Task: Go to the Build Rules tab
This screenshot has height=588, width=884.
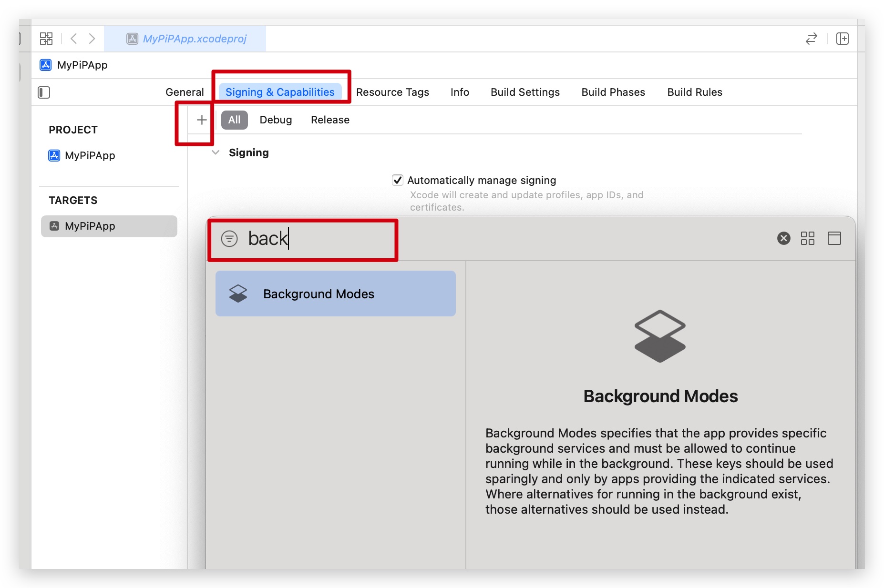Action: (x=695, y=92)
